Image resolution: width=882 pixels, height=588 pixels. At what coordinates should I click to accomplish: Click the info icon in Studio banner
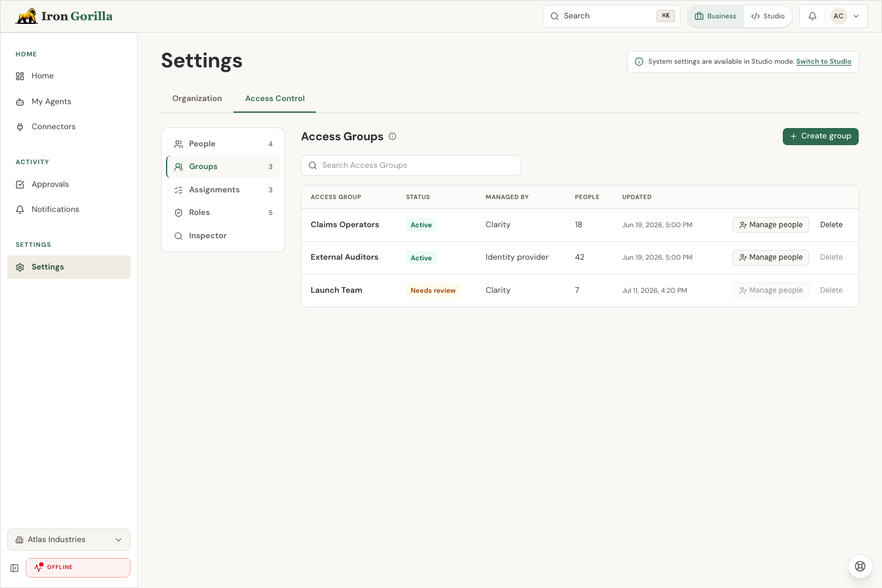coord(639,62)
